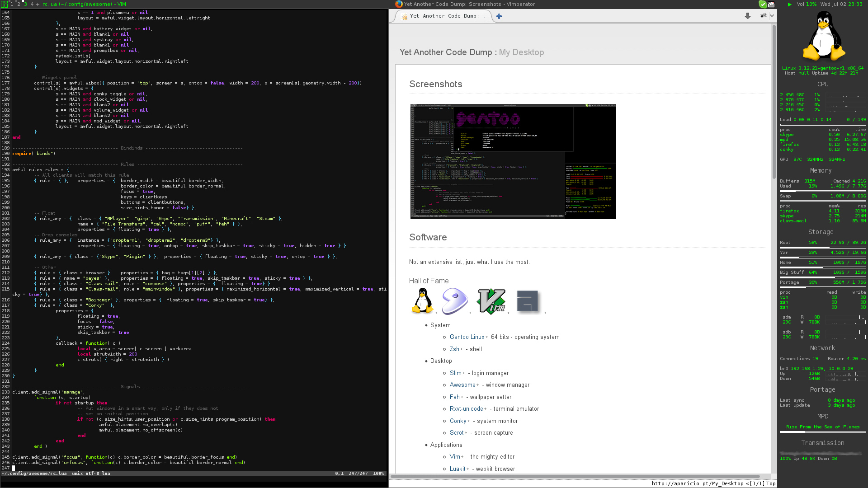Follow the Rxvt-unicode link

pyautogui.click(x=466, y=409)
